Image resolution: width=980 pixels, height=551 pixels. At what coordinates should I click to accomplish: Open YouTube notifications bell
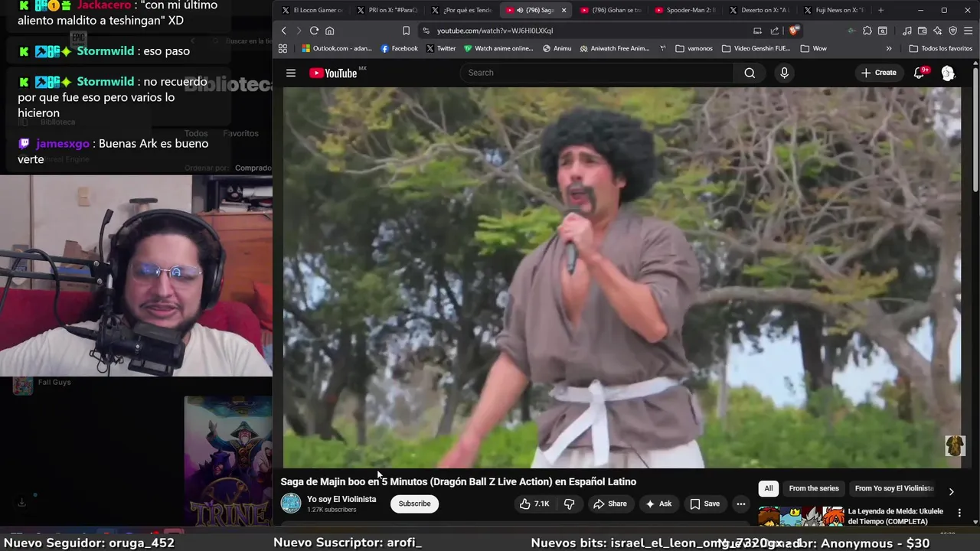[x=920, y=73]
